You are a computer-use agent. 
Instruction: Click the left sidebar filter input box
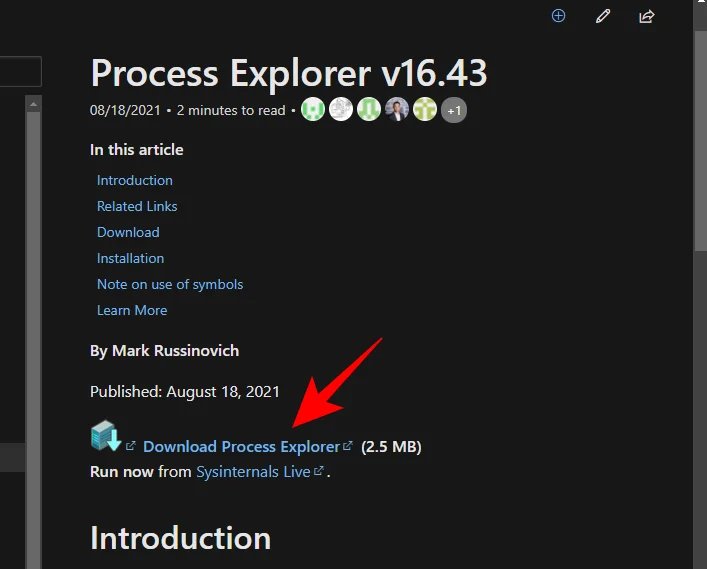pos(20,72)
